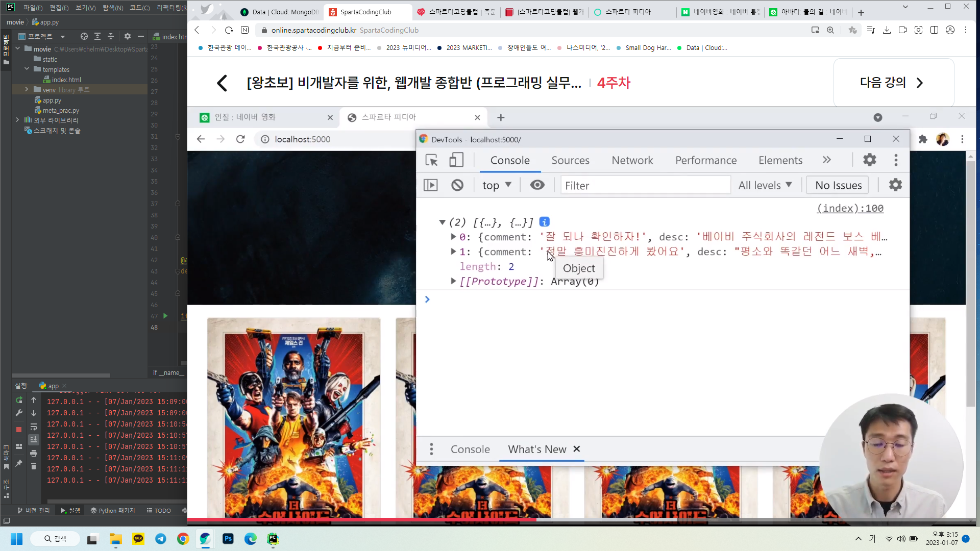
Task: Collapse the templates folder in project tree
Action: (27, 69)
